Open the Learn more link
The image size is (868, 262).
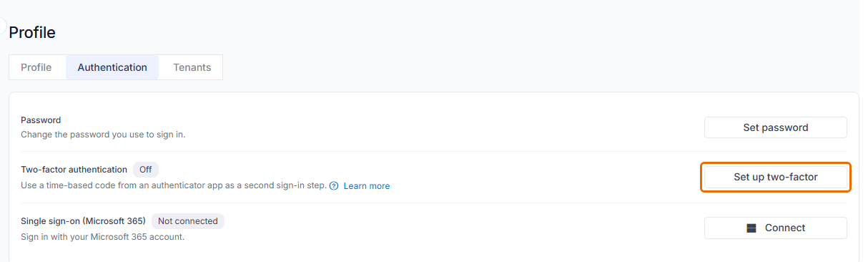tap(367, 186)
